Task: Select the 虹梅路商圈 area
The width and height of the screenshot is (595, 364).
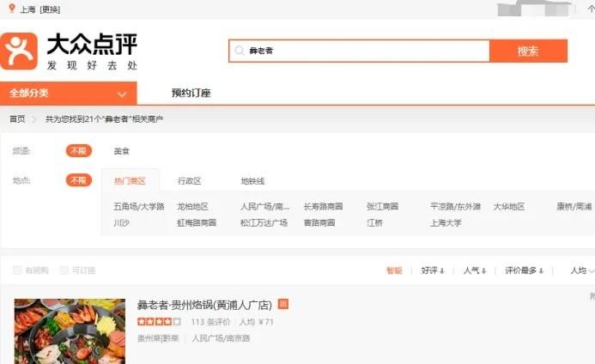Action: (x=197, y=223)
